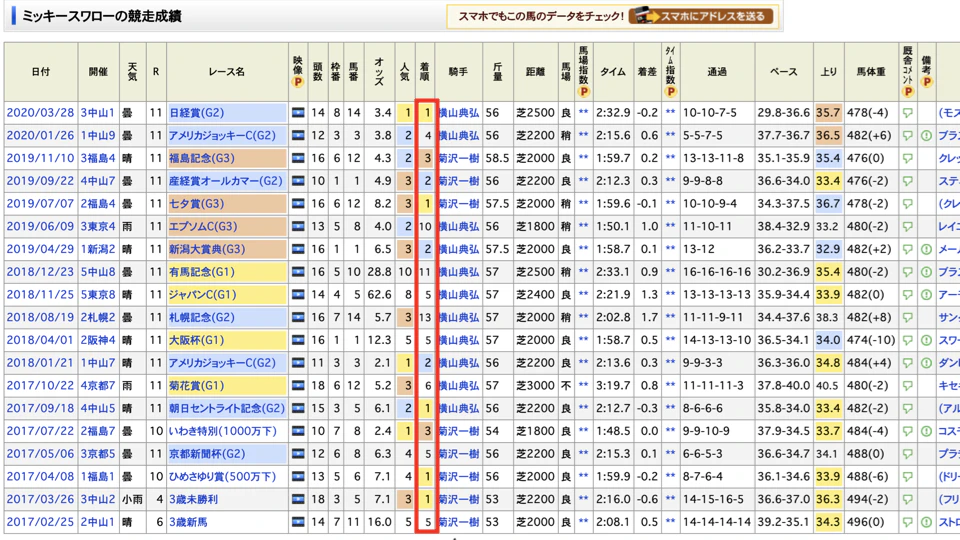Open the comment icon for 朝日セントライト記念(G2)
This screenshot has width=960, height=540.
point(907,409)
